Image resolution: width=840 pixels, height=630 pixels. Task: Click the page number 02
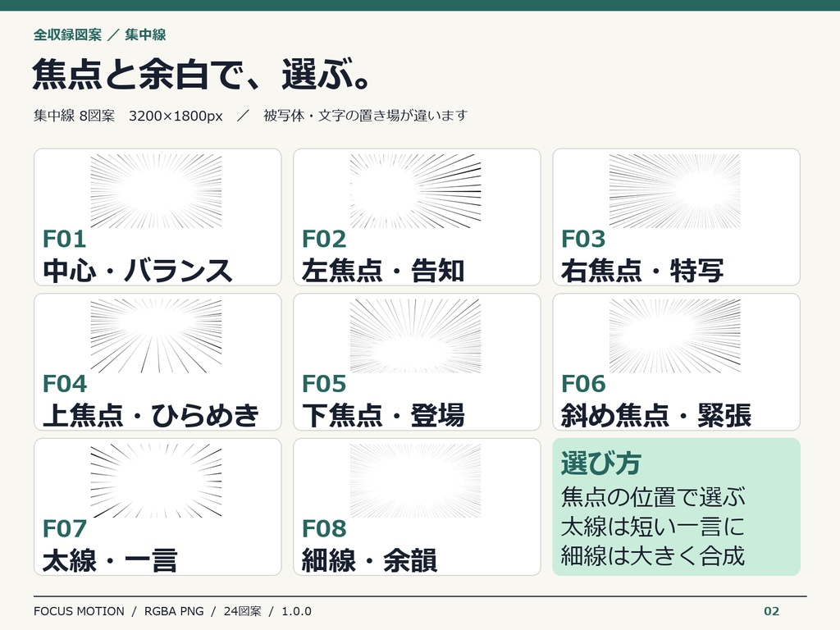tap(771, 611)
